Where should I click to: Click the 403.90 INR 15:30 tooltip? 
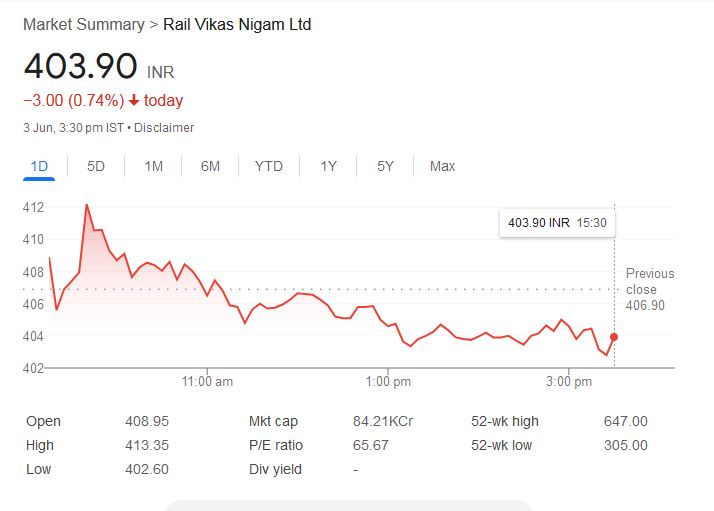click(557, 223)
